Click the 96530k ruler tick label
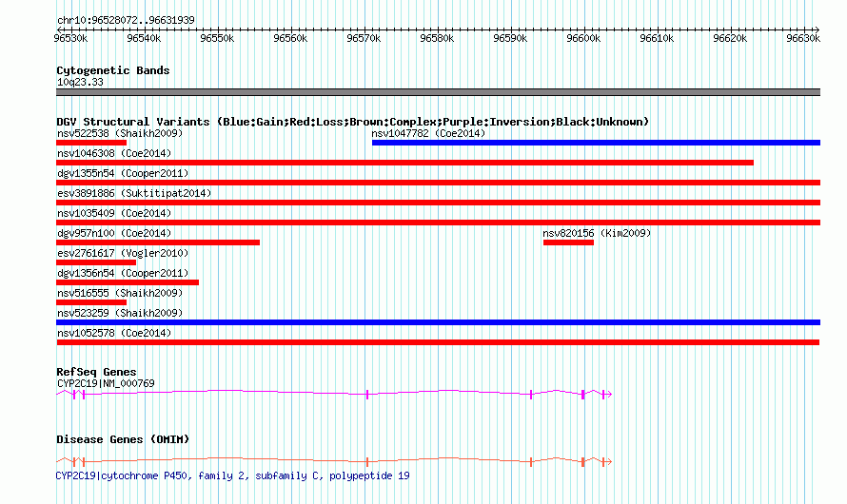847x504 pixels. point(70,38)
